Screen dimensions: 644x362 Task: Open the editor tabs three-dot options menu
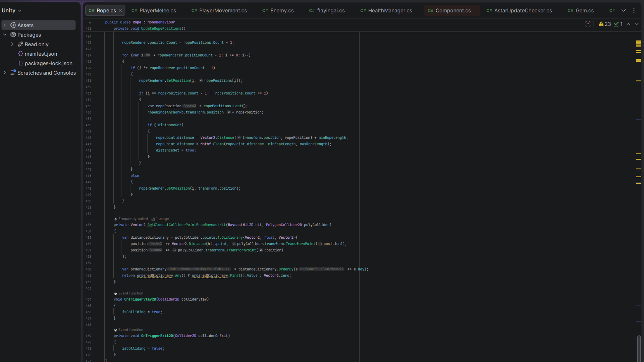point(634,11)
